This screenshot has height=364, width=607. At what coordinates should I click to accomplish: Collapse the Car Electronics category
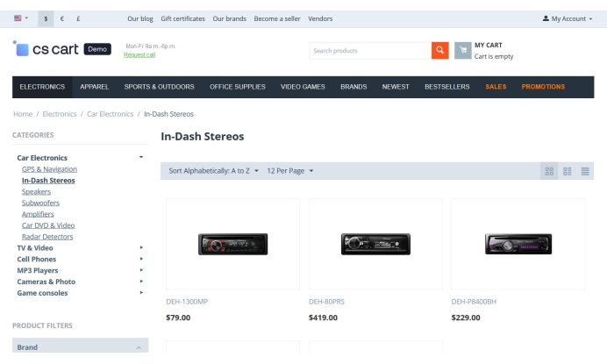141,157
